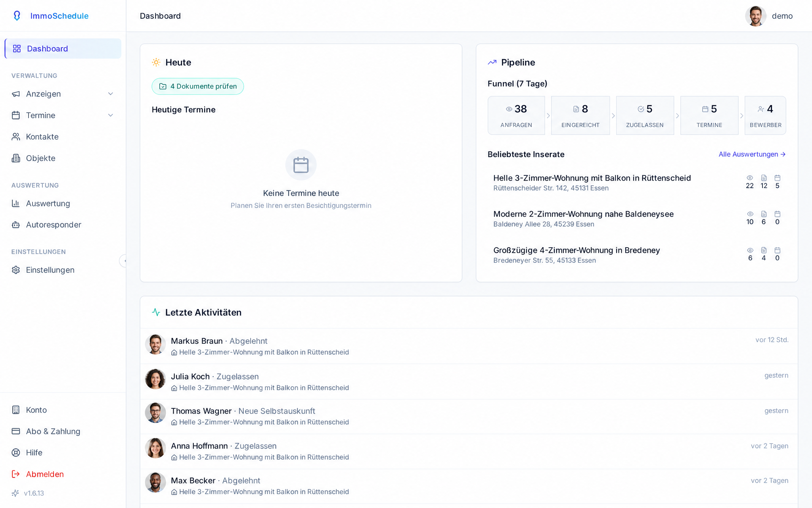Open the Konto page link
Screen dimensions: 812x508
[x=63, y=410]
